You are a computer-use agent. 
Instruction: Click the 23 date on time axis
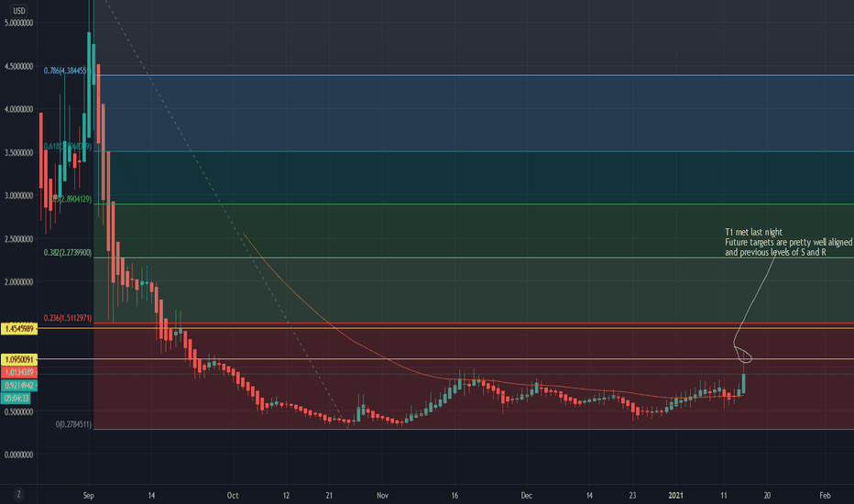(632, 495)
